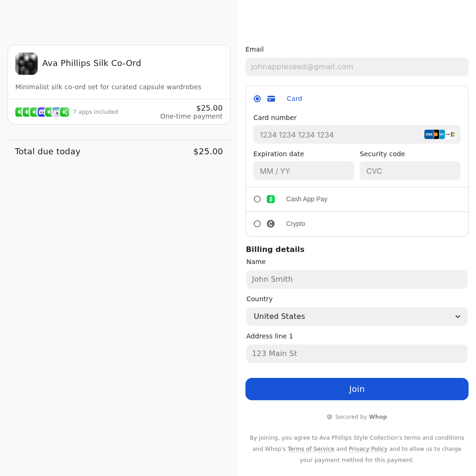Click the green Cash App icon
Image resolution: width=476 pixels, height=476 pixels.
[x=271, y=199]
